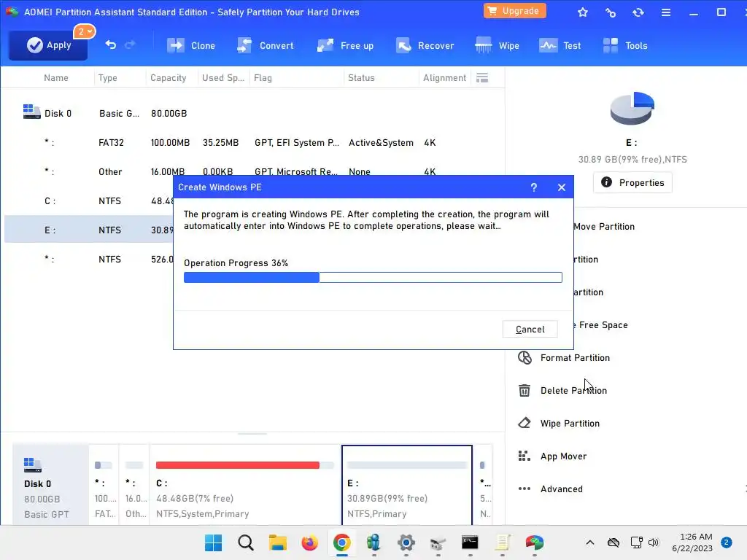This screenshot has width=747, height=560.
Task: Select the 16MB Other partition block in disk map
Action: (x=134, y=485)
